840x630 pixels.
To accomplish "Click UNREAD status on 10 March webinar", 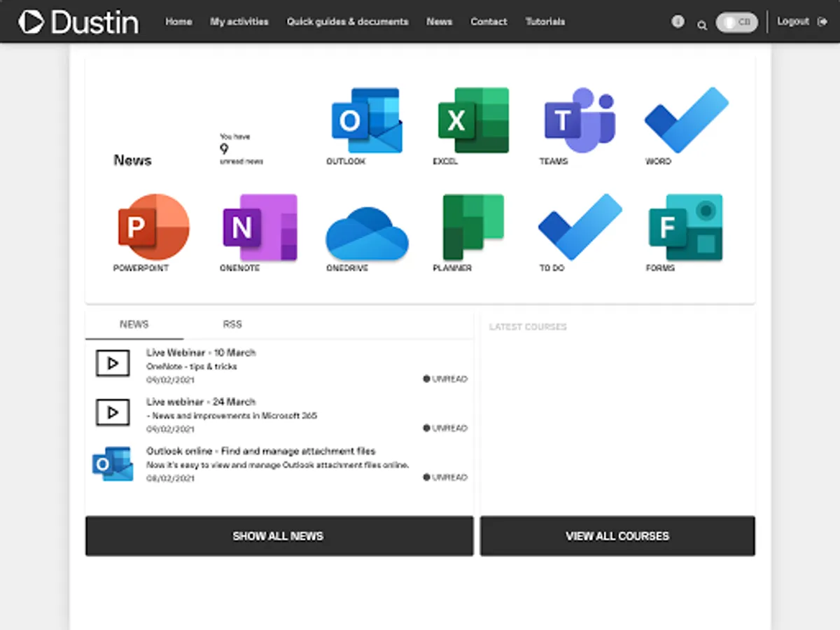I will pos(445,379).
